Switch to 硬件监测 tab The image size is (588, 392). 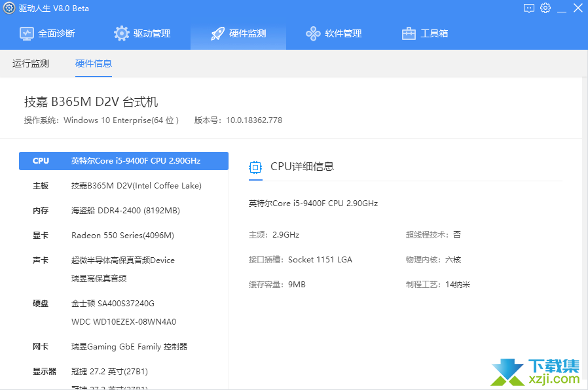[238, 34]
